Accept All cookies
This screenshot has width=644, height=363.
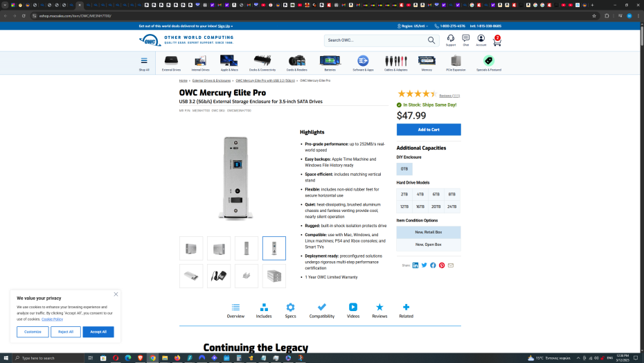point(98,332)
